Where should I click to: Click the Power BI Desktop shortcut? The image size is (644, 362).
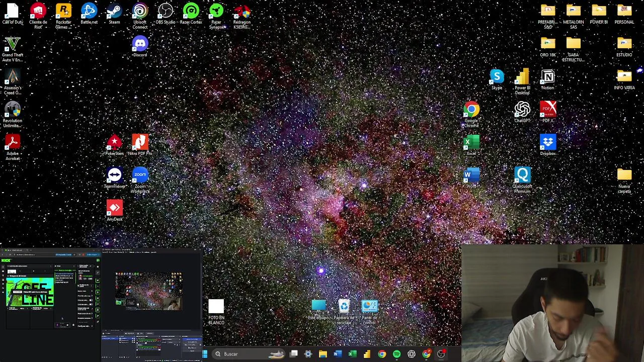pyautogui.click(x=522, y=82)
